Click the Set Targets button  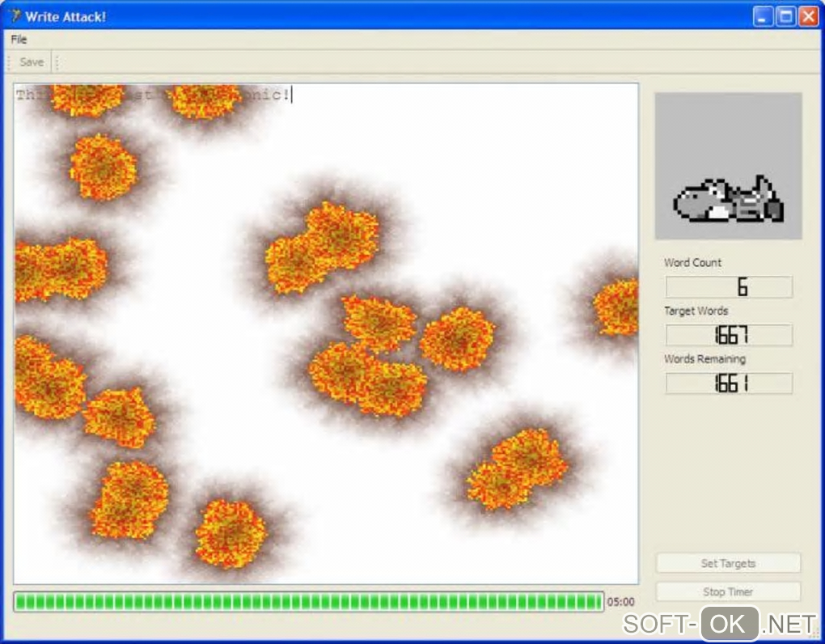(728, 563)
